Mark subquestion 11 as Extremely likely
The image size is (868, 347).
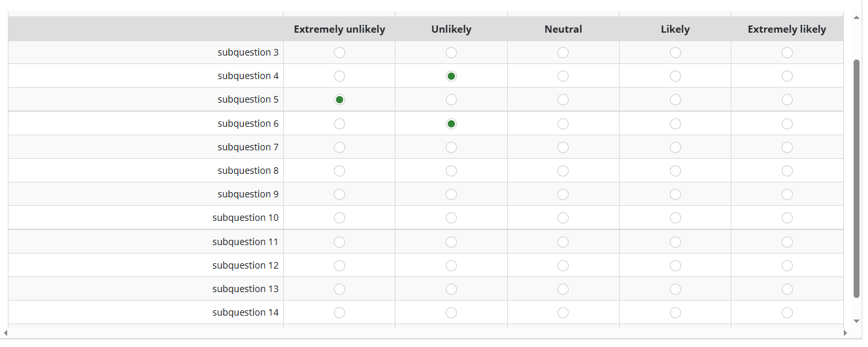coord(787,242)
